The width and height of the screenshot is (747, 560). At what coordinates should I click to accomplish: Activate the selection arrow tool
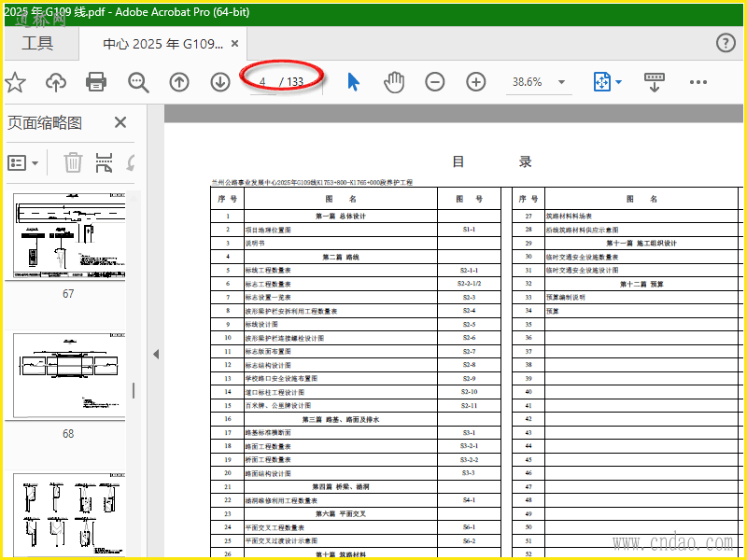click(x=353, y=82)
